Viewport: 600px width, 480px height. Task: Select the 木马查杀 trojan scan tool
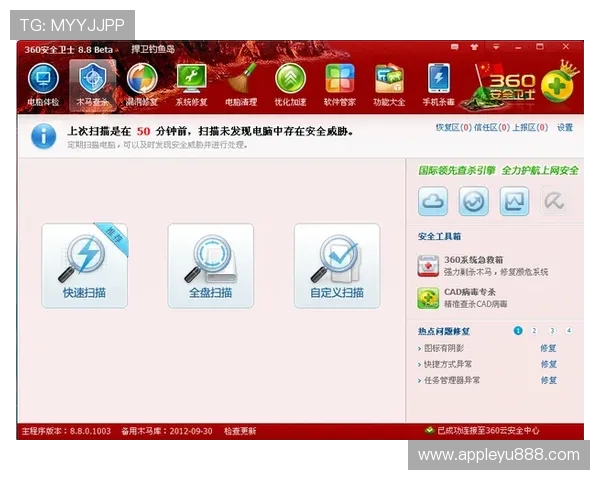pyautogui.click(x=92, y=85)
